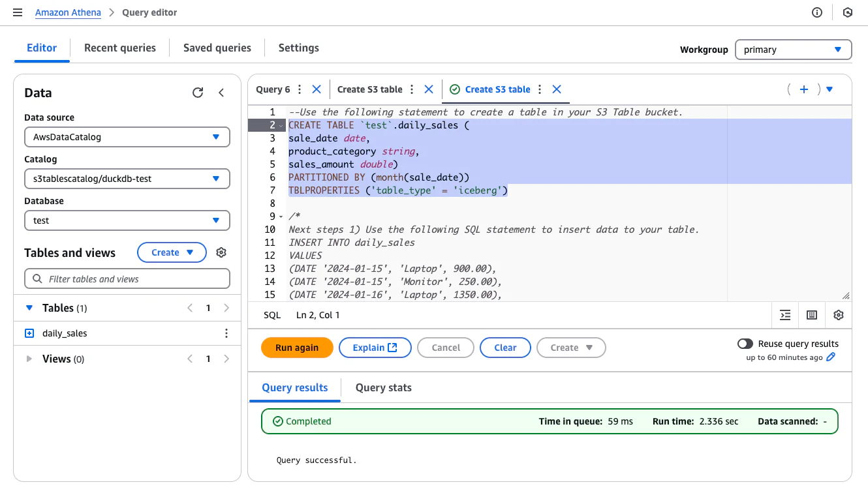
Task: Expand the daily_sales table columns
Action: [29, 333]
